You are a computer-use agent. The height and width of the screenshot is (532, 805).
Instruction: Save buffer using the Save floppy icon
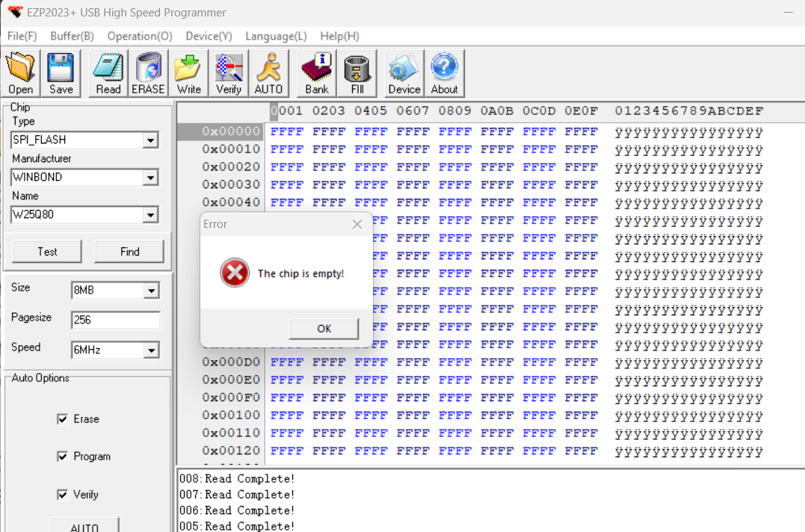61,73
